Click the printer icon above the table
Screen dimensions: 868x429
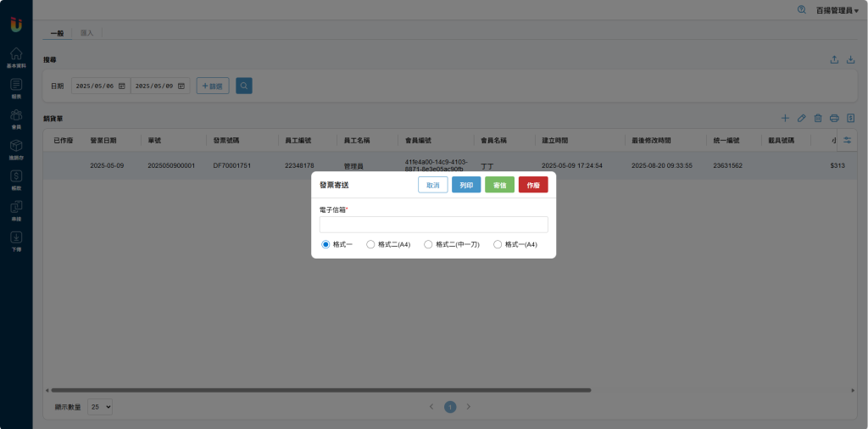point(834,118)
